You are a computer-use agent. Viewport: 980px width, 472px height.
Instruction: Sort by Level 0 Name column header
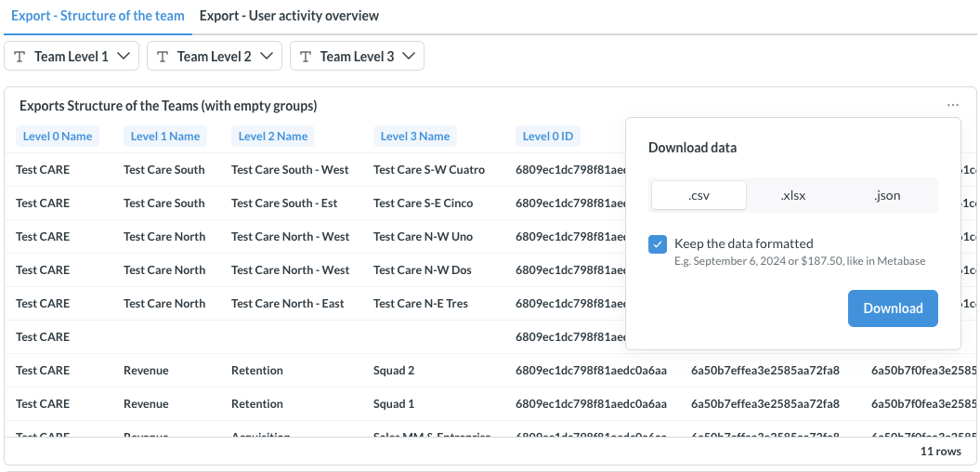pyautogui.click(x=58, y=137)
